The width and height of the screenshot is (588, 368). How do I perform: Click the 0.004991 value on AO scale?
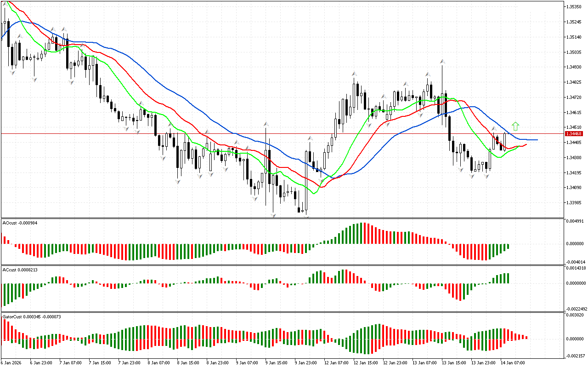click(575, 221)
